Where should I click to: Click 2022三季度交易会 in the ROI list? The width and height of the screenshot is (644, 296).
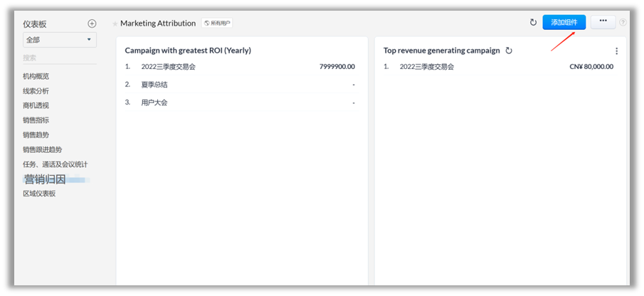169,67
